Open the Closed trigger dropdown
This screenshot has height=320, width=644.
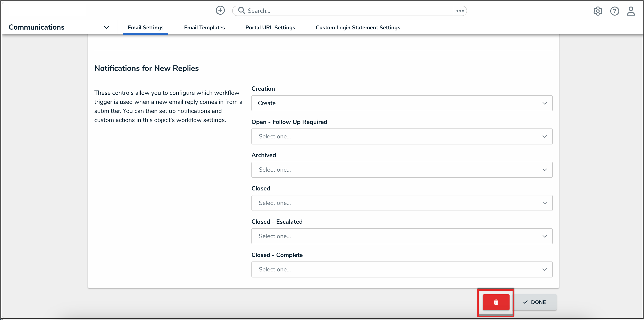pyautogui.click(x=401, y=203)
